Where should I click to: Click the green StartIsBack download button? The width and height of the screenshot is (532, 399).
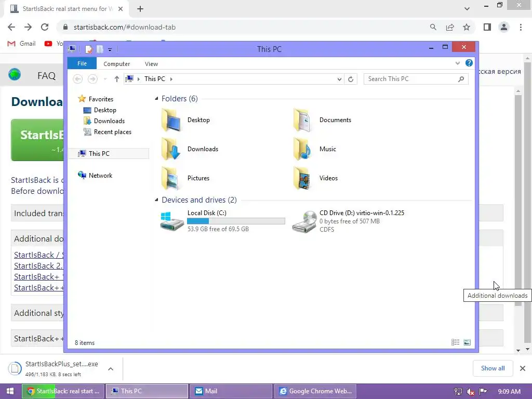[37, 140]
